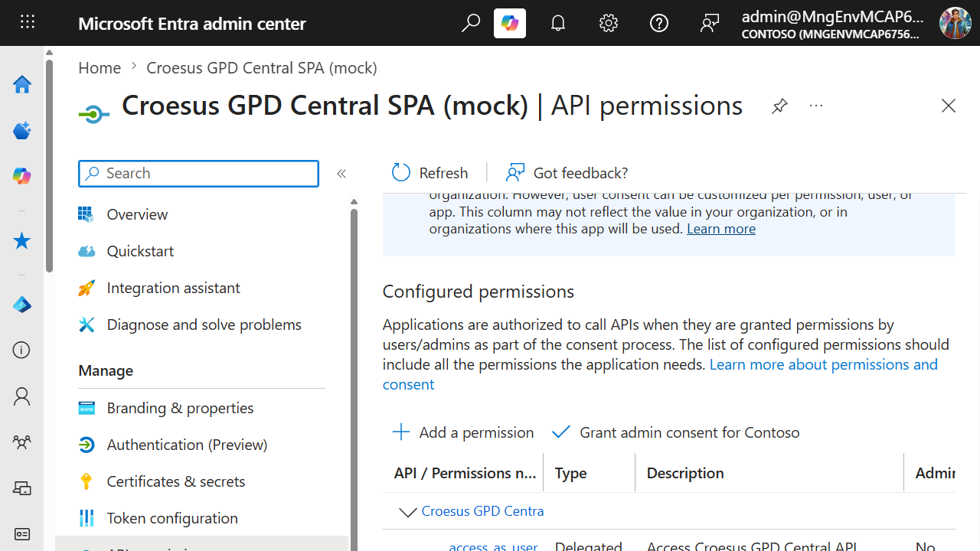The image size is (980, 551).
Task: Click Got feedback? in the toolbar
Action: [x=567, y=172]
